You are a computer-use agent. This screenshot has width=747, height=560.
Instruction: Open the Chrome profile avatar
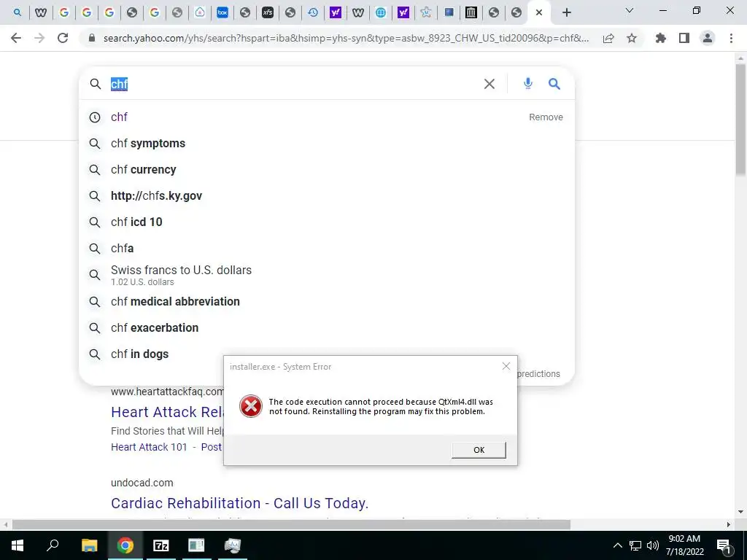coord(708,38)
